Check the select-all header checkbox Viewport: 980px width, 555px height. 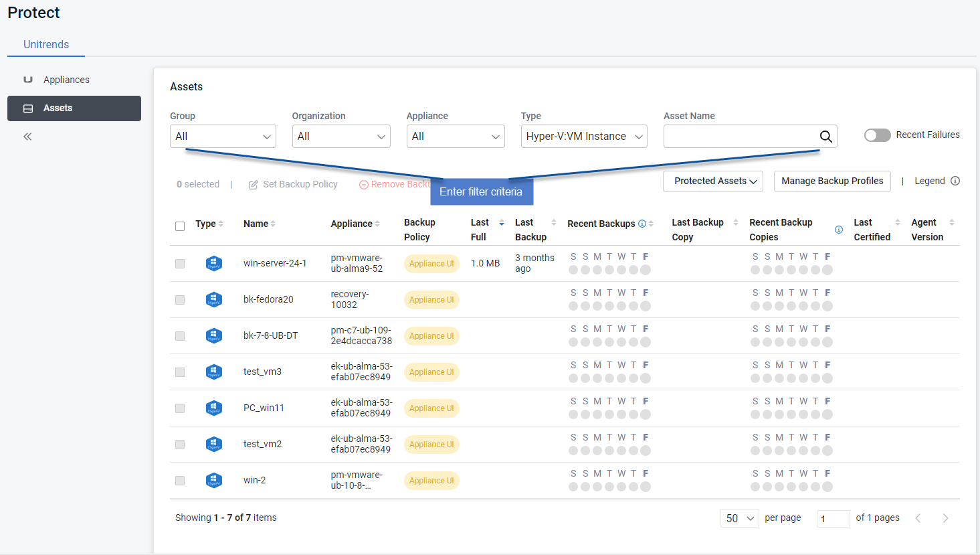click(180, 226)
